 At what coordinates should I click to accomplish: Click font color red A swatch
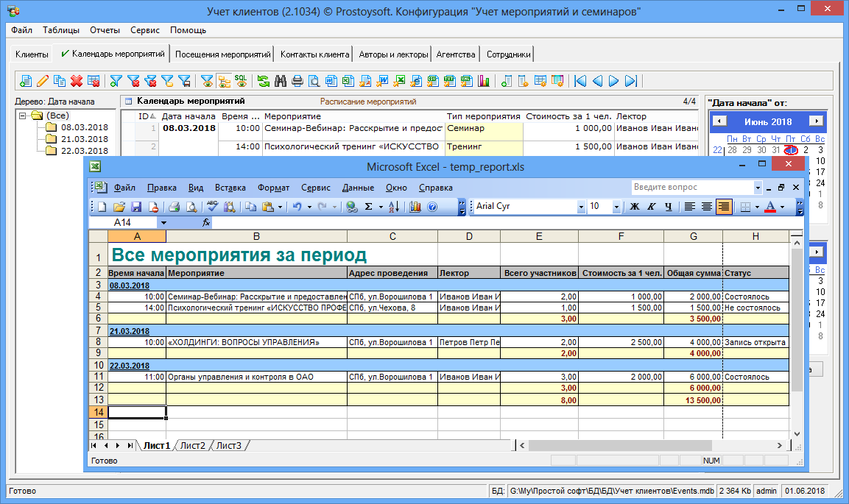point(770,207)
